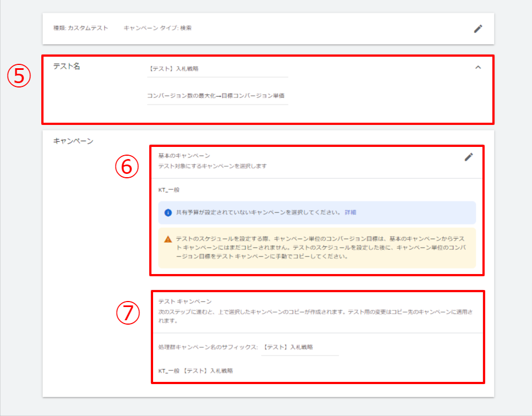Select the base campaign name KT_一般
Viewport: 532px width, 416px height.
point(169,190)
